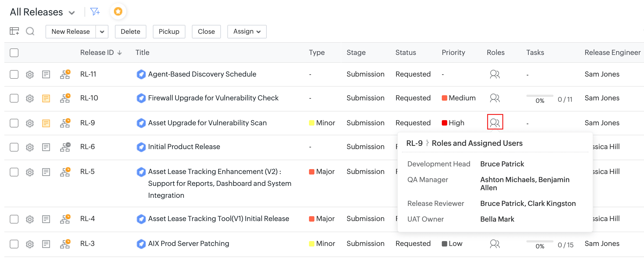Open the Firewall Upgrade for Vulnerability Check release

click(x=213, y=98)
